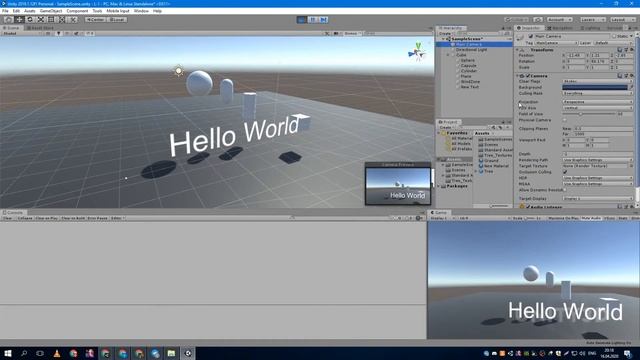Select WindZone in Hierarchy

click(x=470, y=82)
